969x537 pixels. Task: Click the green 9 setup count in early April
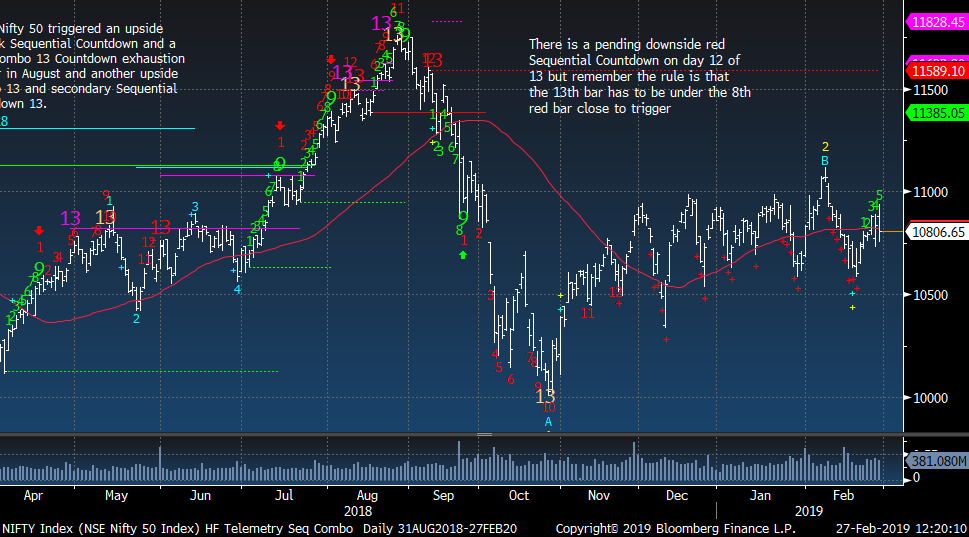(39, 269)
